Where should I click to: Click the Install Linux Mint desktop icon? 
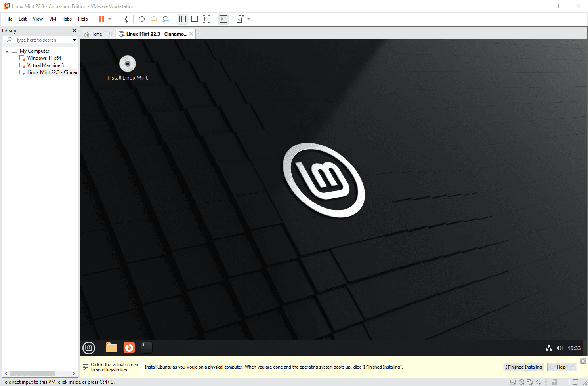click(x=128, y=68)
